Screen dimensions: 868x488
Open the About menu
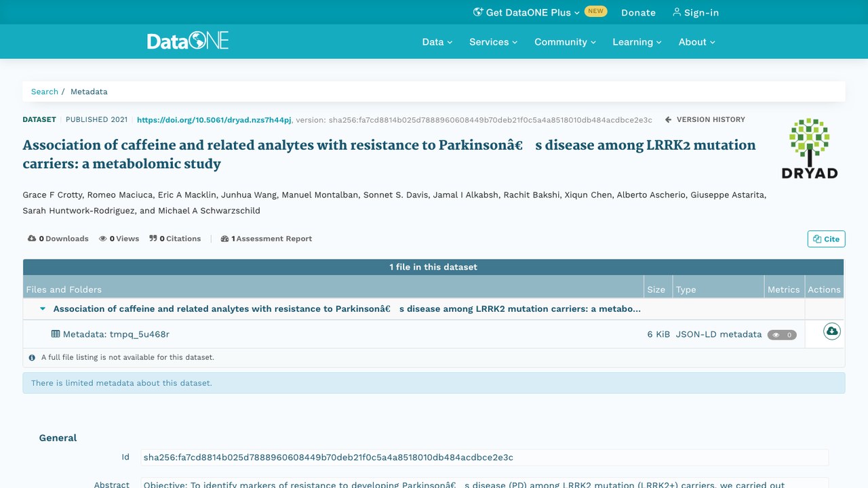[696, 42]
